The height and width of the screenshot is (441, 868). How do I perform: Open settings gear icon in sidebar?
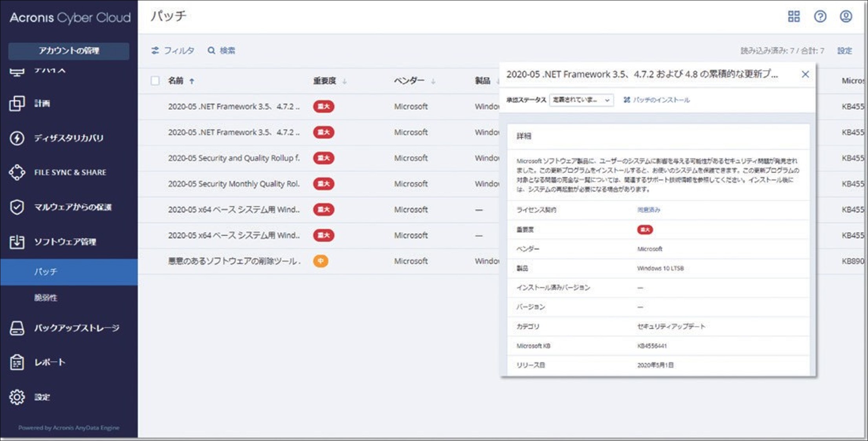tap(17, 397)
